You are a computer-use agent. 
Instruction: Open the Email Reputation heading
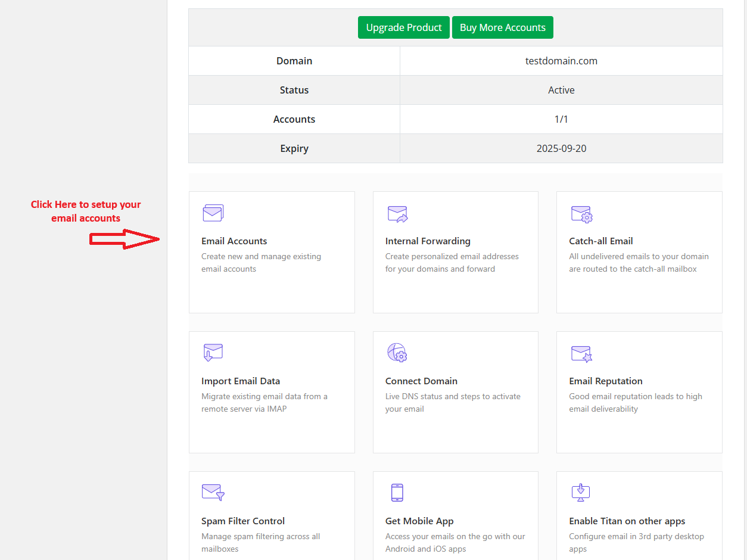click(x=605, y=381)
